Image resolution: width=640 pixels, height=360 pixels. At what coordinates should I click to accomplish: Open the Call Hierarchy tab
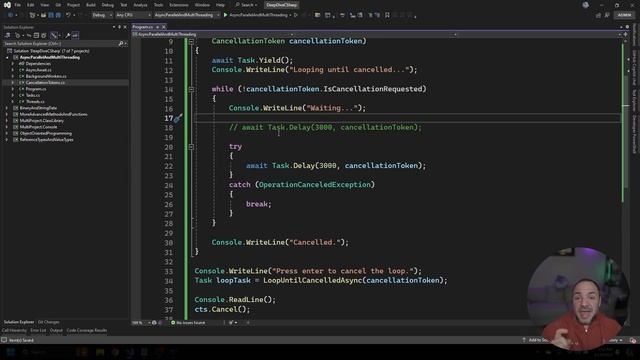(x=14, y=330)
